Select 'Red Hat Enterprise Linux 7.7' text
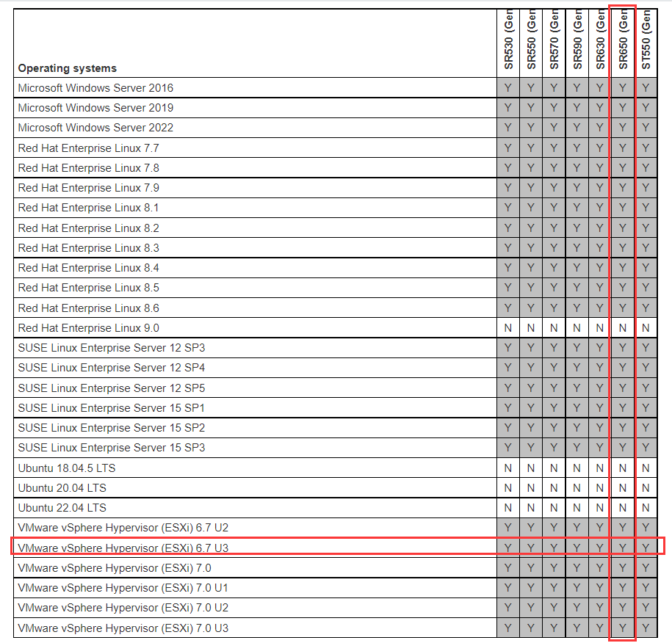The height and width of the screenshot is (643, 672). pyautogui.click(x=88, y=148)
